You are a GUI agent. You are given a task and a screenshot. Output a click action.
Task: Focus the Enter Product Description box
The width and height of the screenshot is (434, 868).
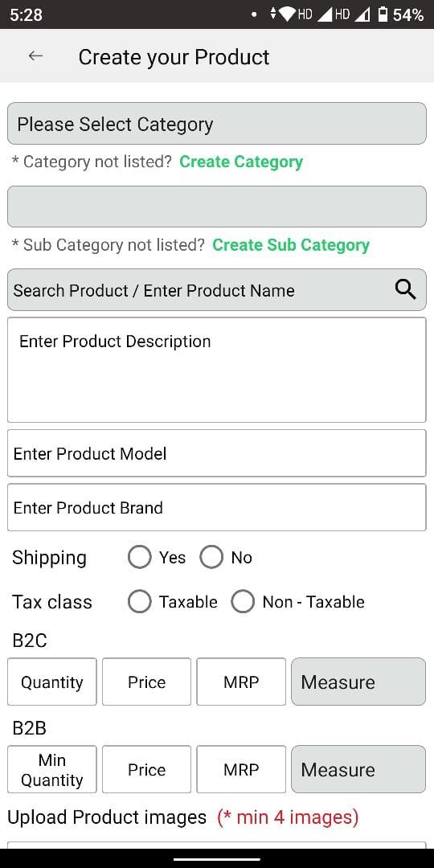point(217,370)
